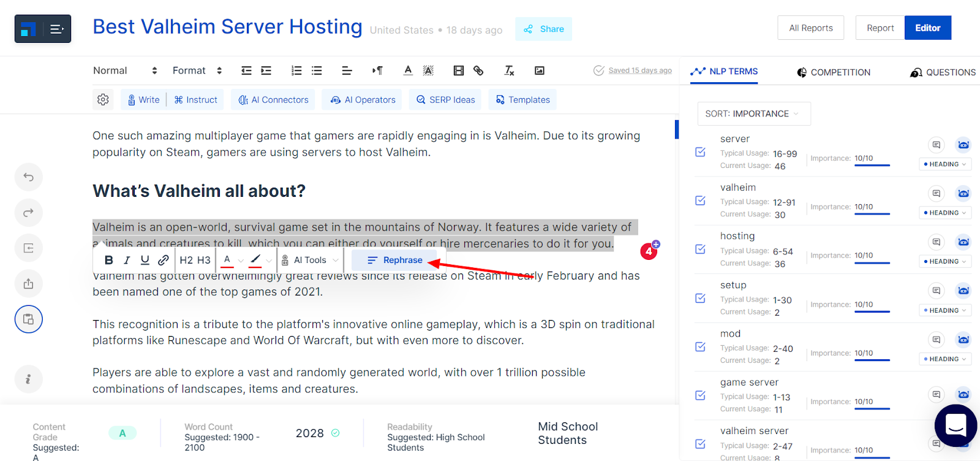
Task: Open the Normal paragraph style dropdown
Action: click(125, 70)
